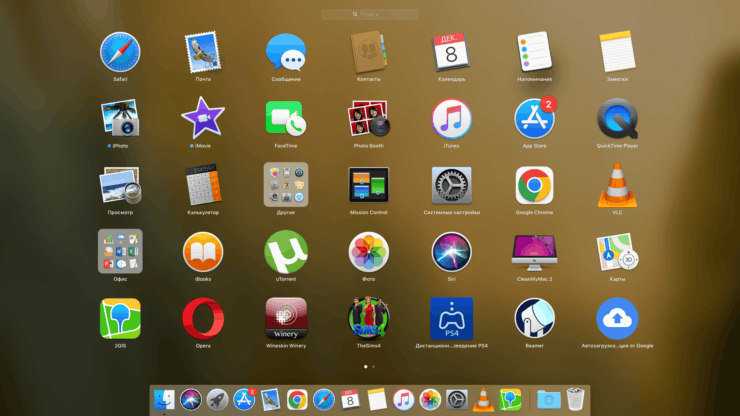Open Google Chrome from Launchpad grid
Image resolution: width=740 pixels, height=416 pixels.
pos(535,185)
